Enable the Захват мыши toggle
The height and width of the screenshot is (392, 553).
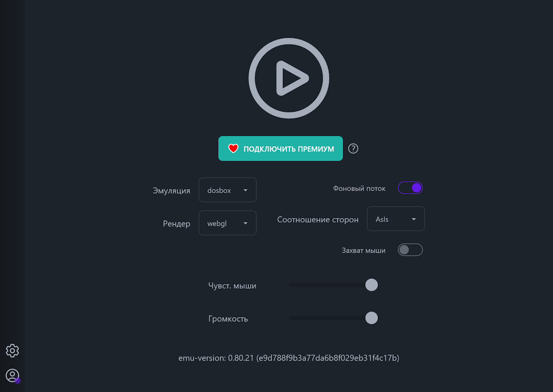(410, 250)
